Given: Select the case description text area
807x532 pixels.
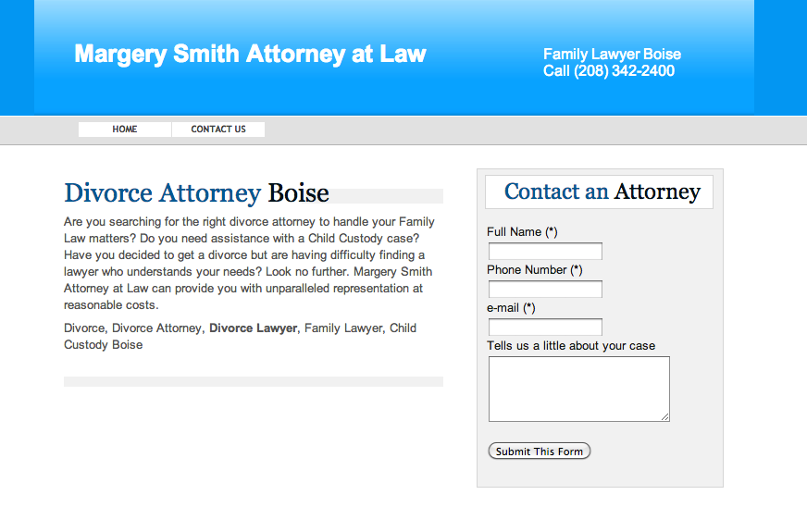Looking at the screenshot, I should (579, 389).
